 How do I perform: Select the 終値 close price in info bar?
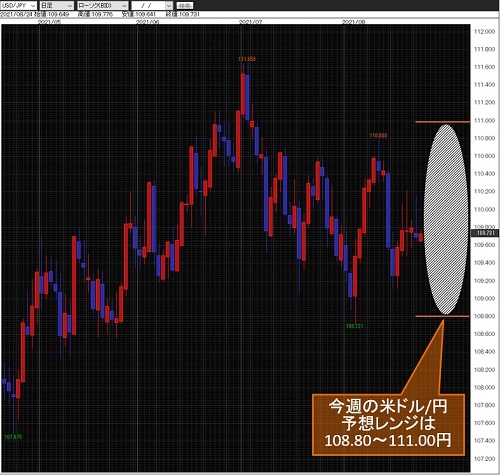click(182, 14)
